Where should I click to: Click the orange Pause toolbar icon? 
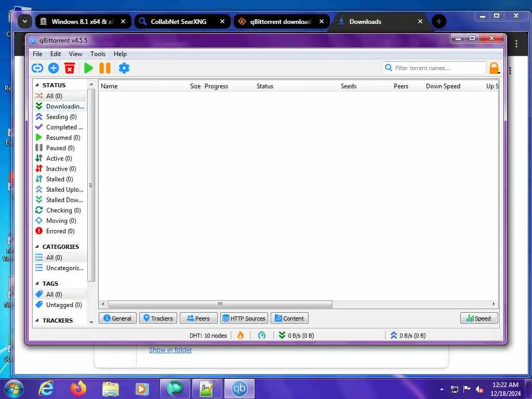coord(105,68)
